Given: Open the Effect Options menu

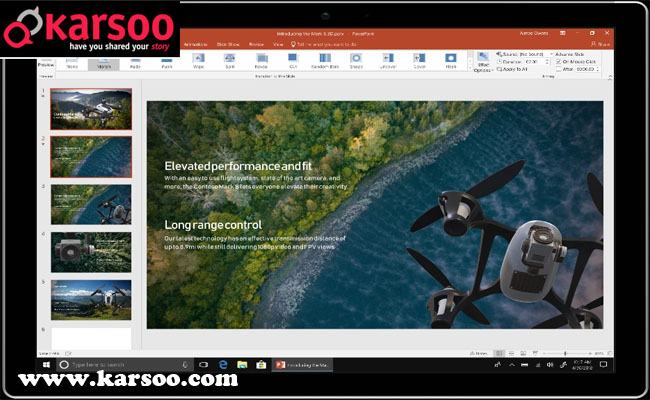Looking at the screenshot, I should click(483, 62).
